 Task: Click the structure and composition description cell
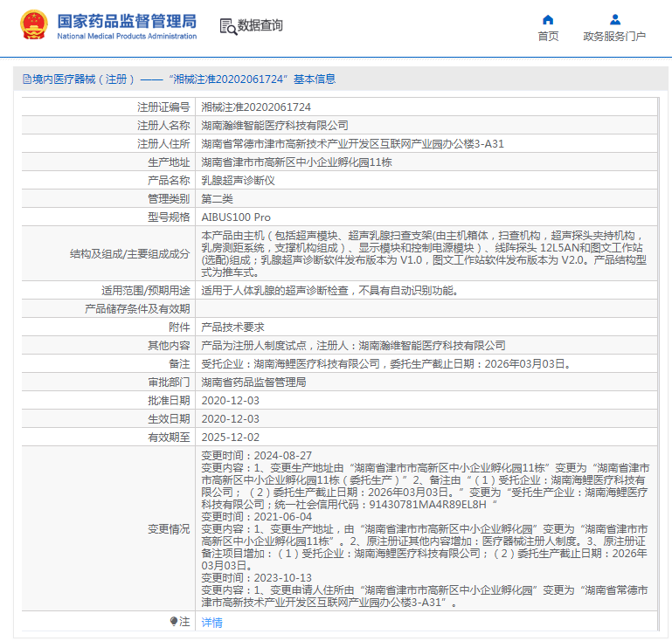point(426,253)
